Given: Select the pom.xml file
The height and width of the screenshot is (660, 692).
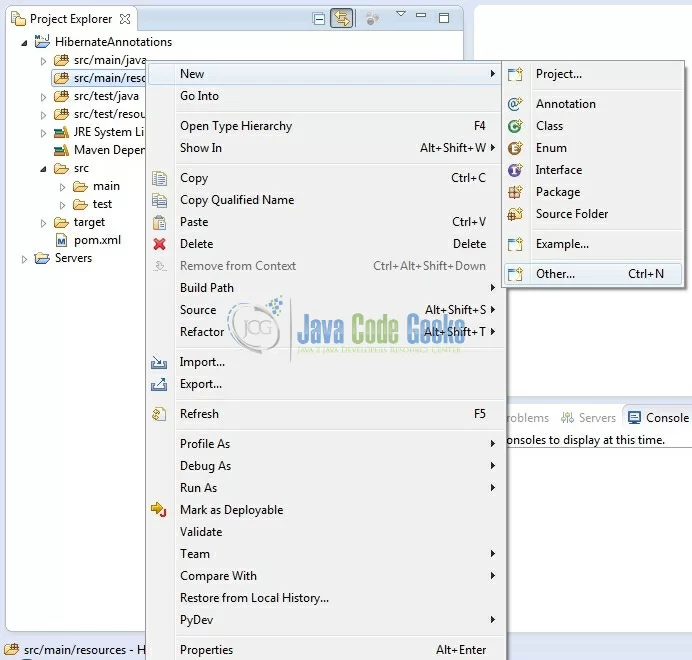Looking at the screenshot, I should point(97,240).
